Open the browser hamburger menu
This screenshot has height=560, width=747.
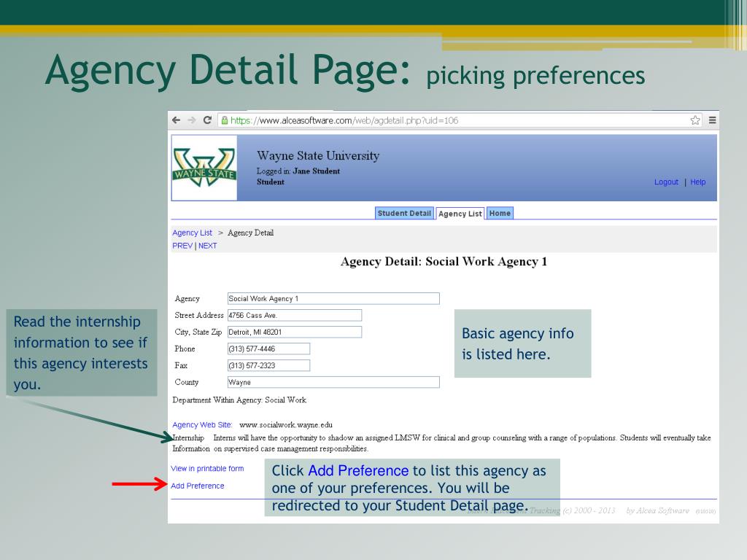pyautogui.click(x=712, y=120)
